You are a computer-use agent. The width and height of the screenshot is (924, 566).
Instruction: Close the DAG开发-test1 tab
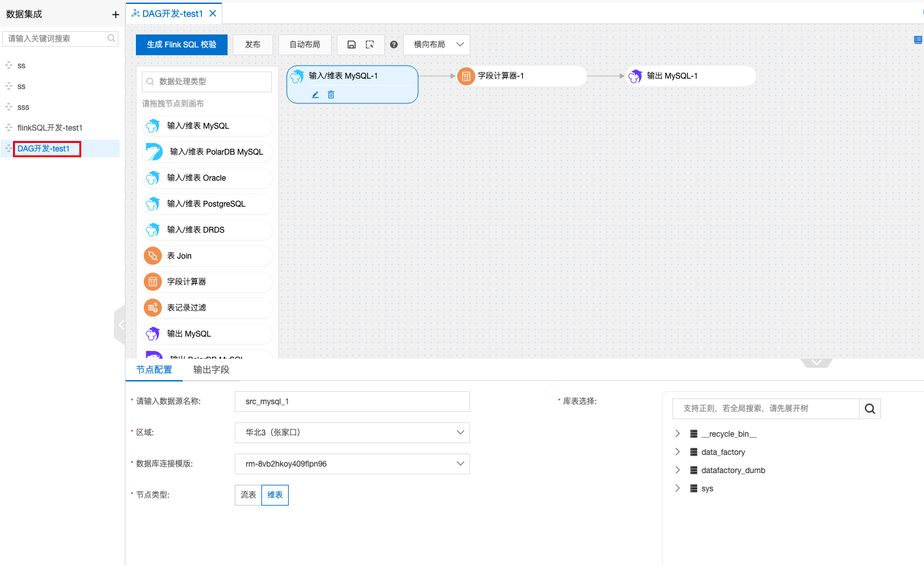(213, 13)
